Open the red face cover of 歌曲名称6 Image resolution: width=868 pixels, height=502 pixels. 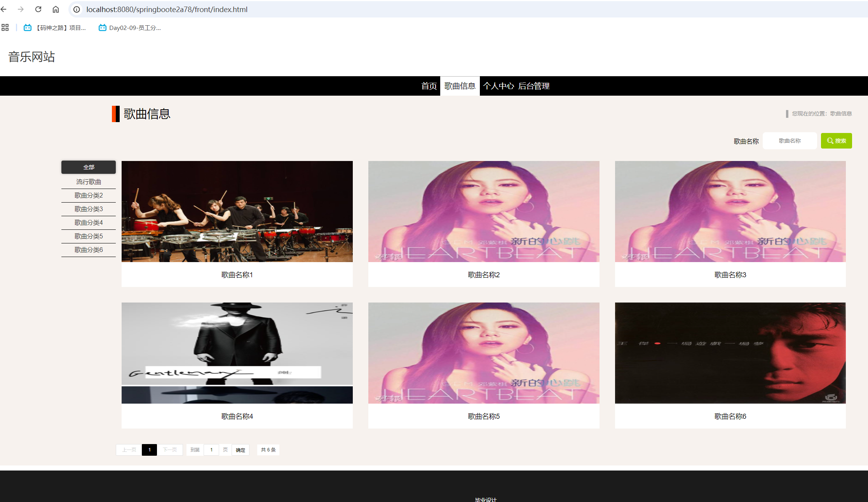(730, 353)
